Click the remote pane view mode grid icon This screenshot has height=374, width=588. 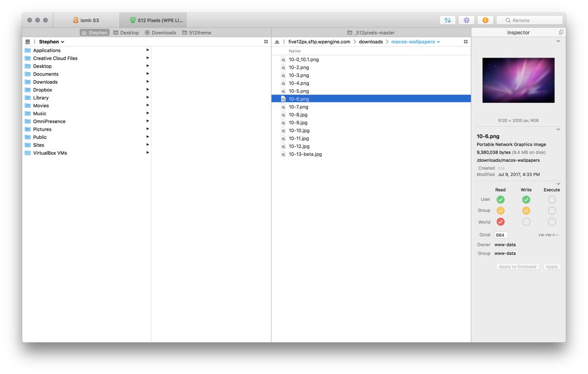coord(465,42)
